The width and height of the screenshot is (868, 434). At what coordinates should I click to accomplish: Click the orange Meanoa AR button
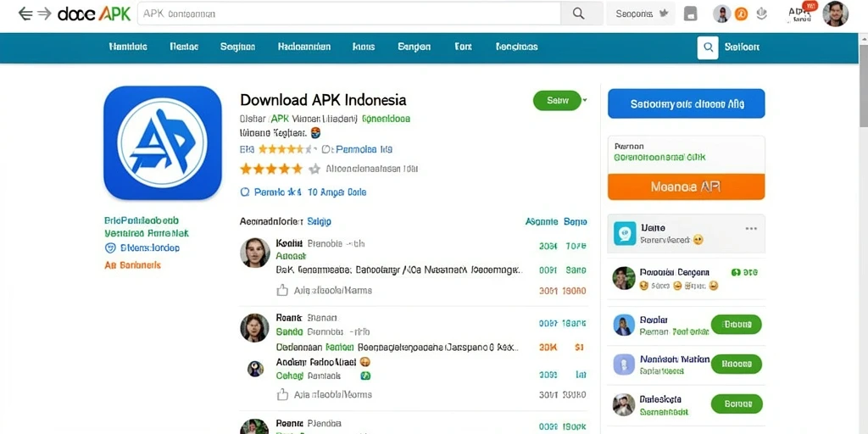click(686, 186)
